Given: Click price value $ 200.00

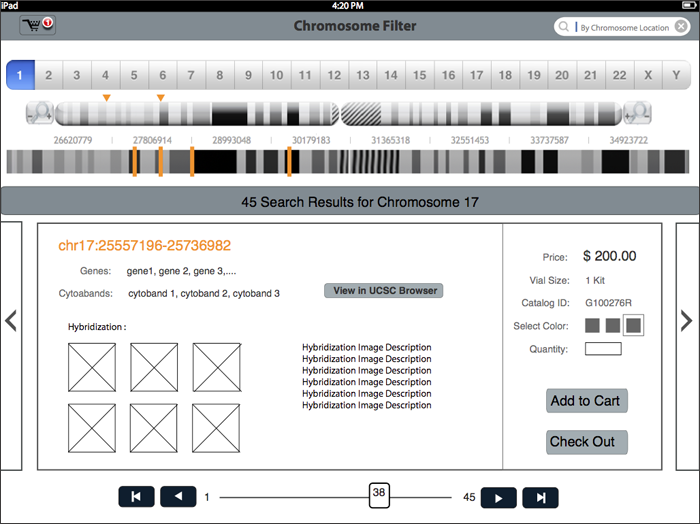Looking at the screenshot, I should tap(609, 256).
